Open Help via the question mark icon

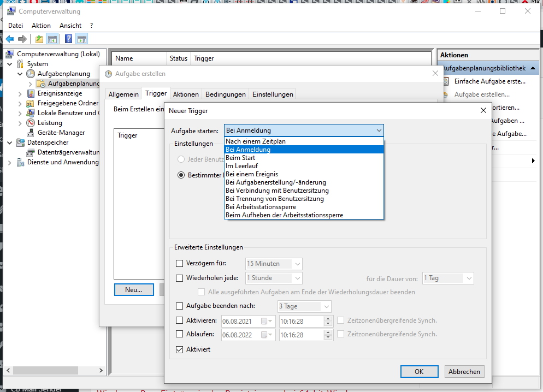(68, 39)
